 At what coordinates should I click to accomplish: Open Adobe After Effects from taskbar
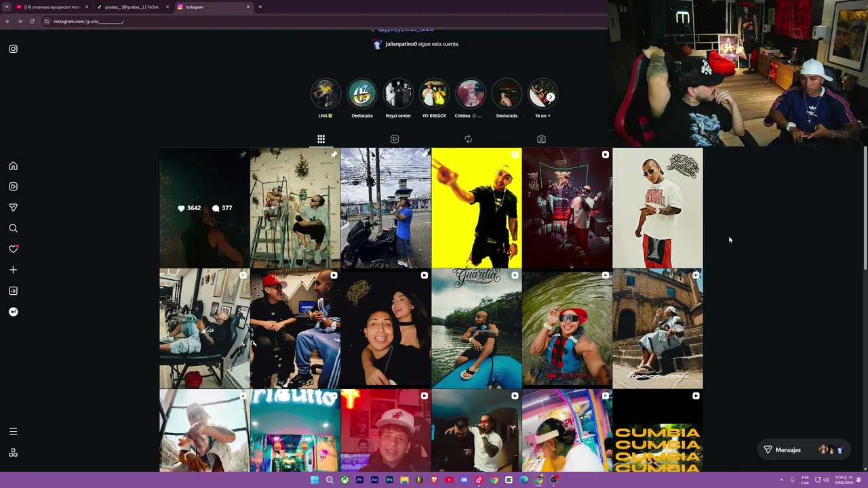tap(374, 480)
